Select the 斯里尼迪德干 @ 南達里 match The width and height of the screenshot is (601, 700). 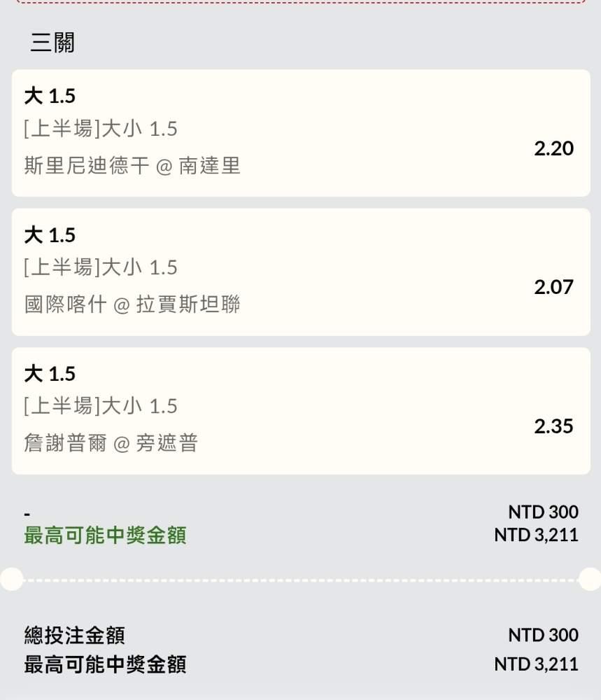pos(132,166)
